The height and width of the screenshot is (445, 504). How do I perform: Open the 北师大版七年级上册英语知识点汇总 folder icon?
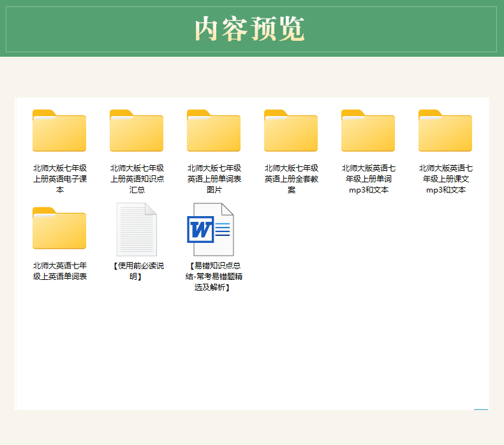[x=137, y=131]
